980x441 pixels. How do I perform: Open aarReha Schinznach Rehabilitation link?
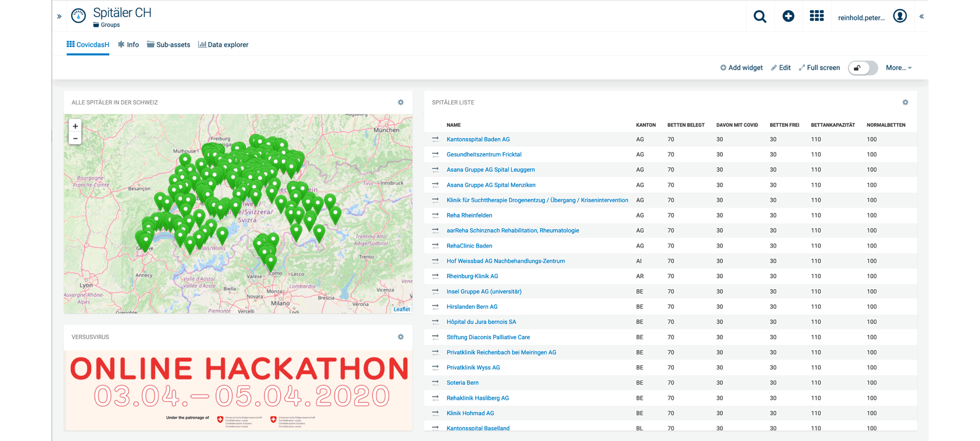click(513, 231)
